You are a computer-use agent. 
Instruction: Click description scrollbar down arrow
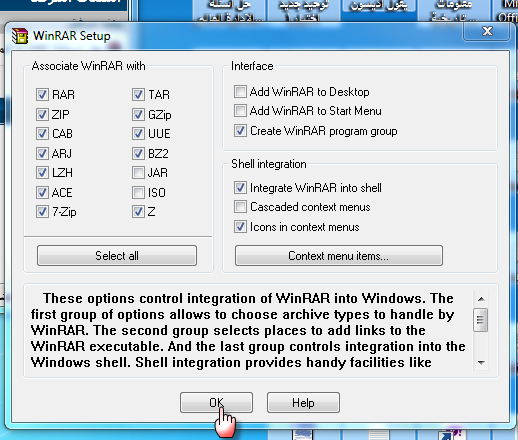481,363
